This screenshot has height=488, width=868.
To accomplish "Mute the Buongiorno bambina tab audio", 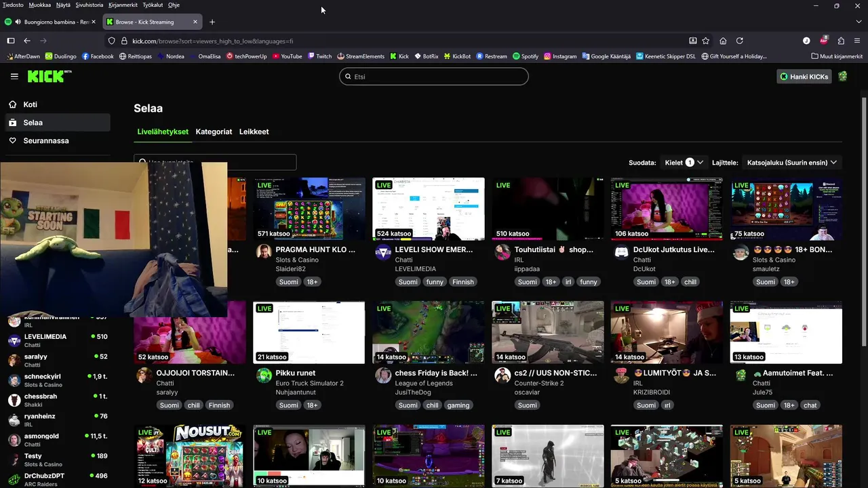I will pyautogui.click(x=17, y=22).
